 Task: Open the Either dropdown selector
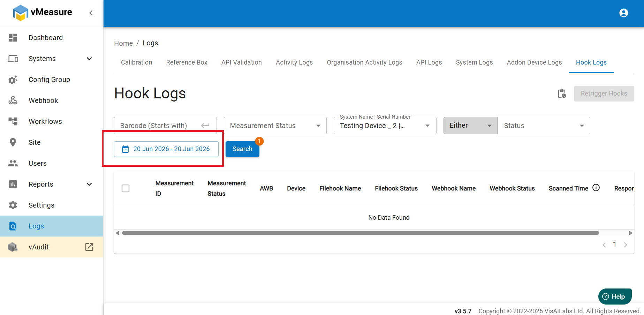point(470,126)
